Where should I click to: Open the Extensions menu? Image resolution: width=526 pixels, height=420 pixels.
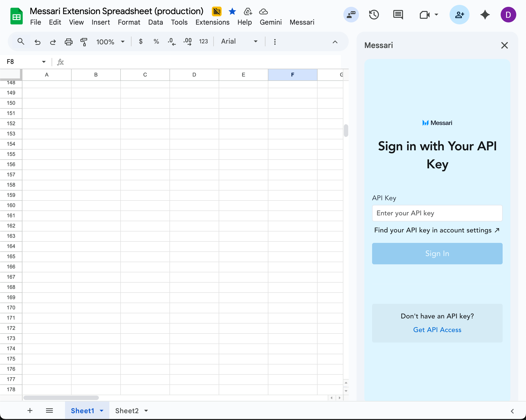point(212,22)
